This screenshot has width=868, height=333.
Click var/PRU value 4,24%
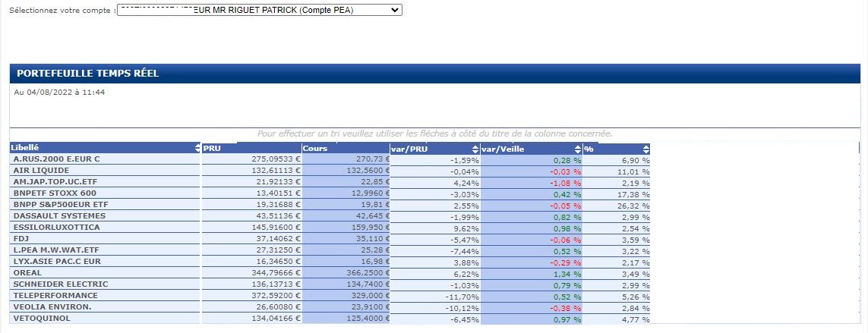point(469,183)
